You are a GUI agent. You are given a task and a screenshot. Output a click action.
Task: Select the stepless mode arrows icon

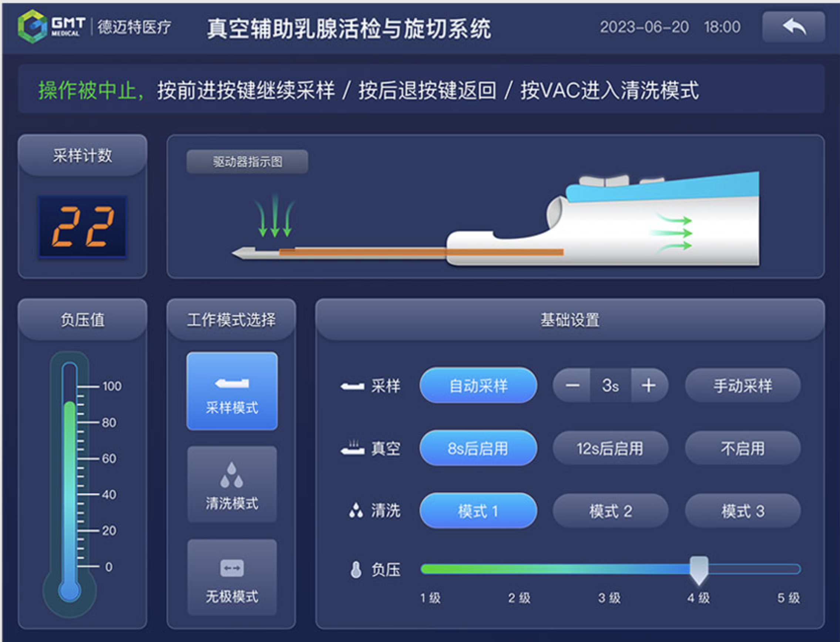pyautogui.click(x=232, y=568)
